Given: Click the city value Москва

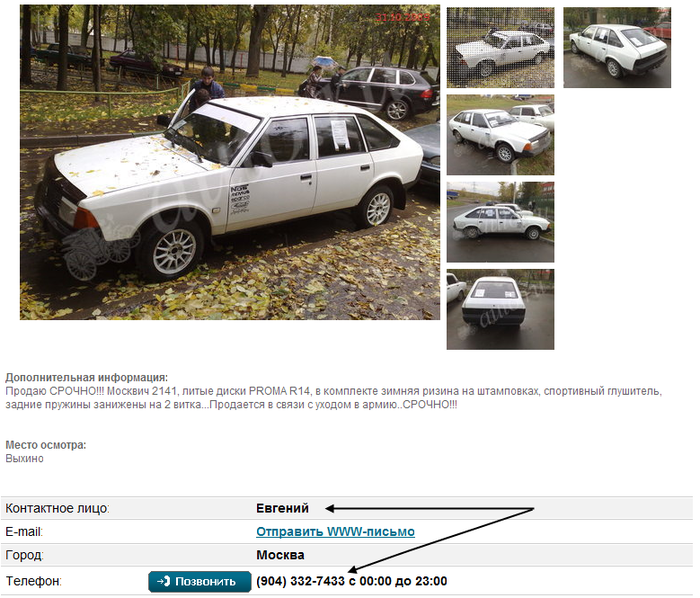Looking at the screenshot, I should tap(280, 555).
